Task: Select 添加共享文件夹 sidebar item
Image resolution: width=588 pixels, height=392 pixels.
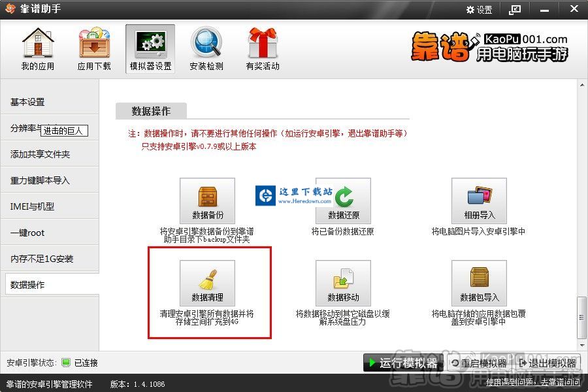Action: [50, 154]
